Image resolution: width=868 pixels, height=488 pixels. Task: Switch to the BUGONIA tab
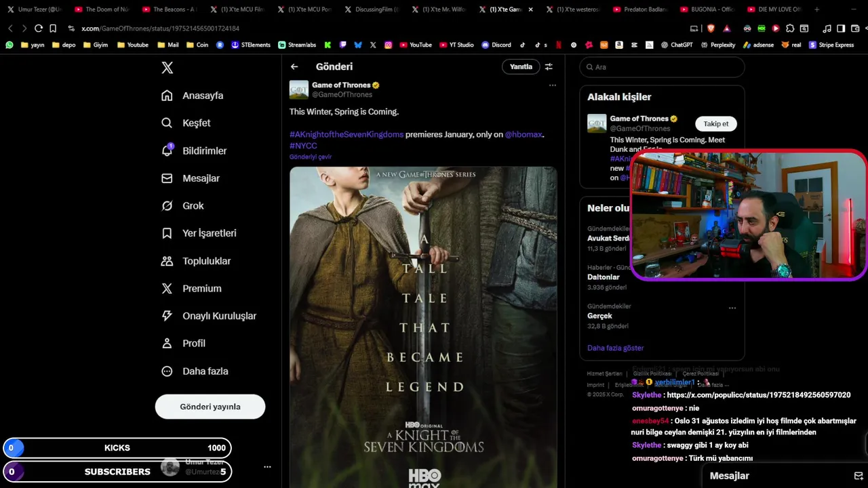pyautogui.click(x=708, y=9)
